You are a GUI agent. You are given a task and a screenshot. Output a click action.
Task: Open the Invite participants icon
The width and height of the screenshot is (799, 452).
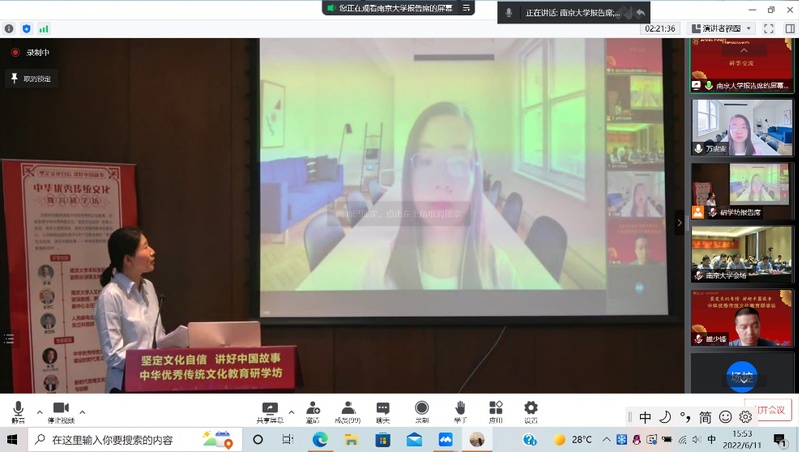tap(313, 411)
